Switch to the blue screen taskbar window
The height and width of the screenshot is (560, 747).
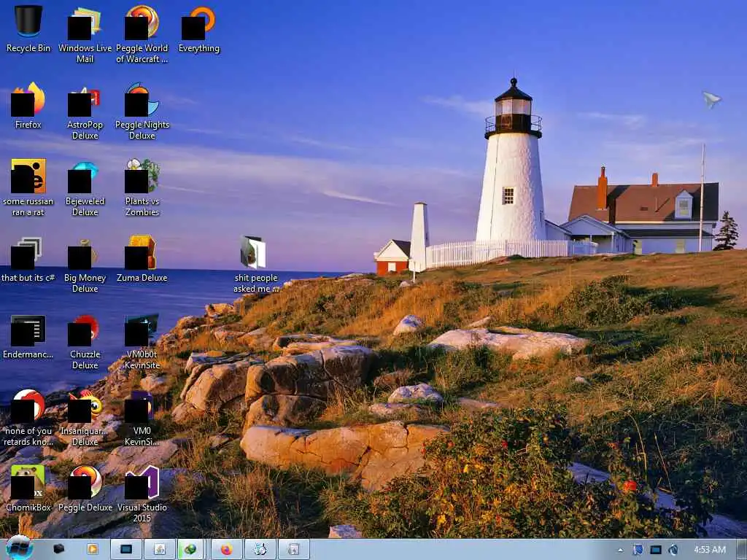(x=125, y=550)
